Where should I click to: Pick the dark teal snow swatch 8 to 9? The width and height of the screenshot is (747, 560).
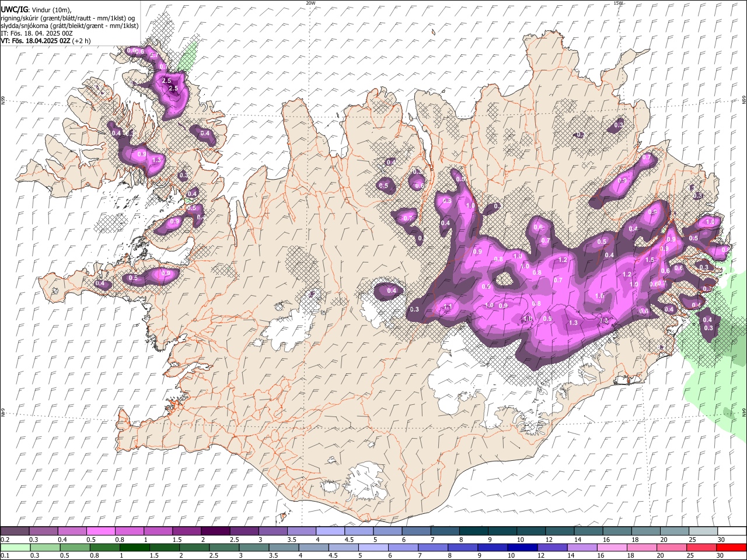[x=473, y=531]
